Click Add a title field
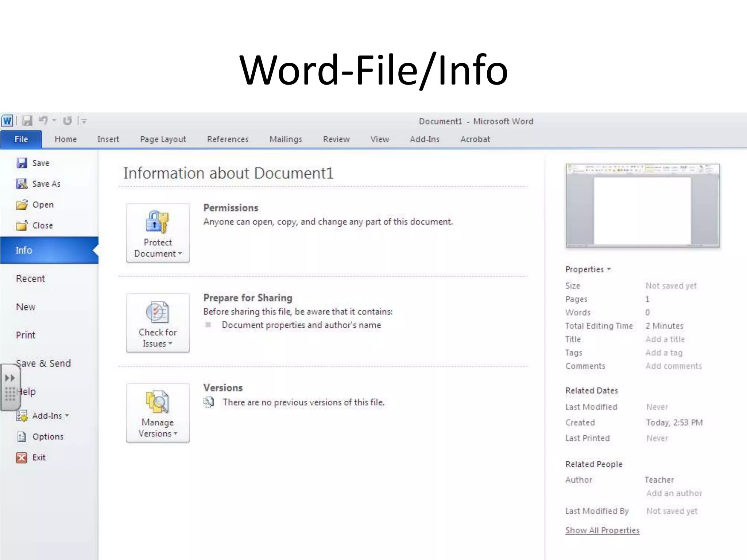 pos(665,339)
